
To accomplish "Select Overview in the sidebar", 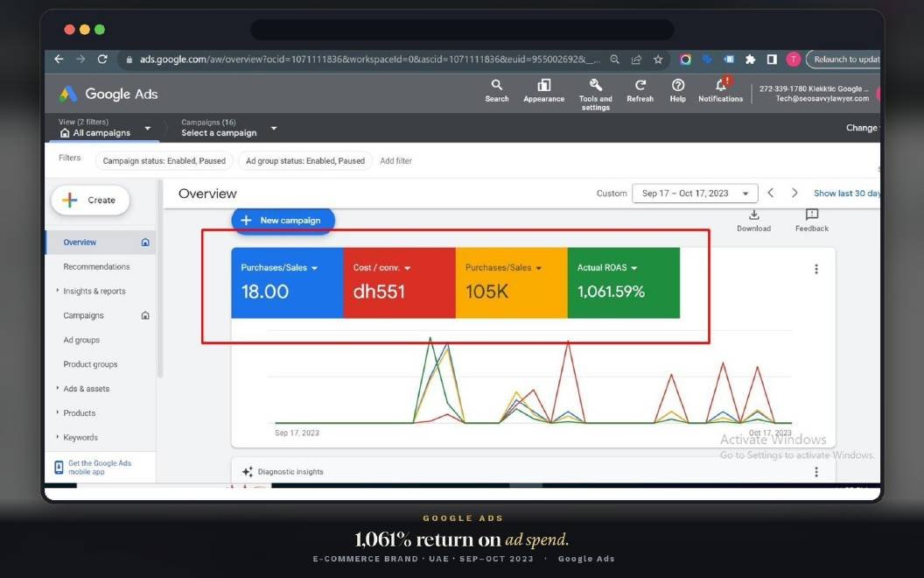I will (x=80, y=243).
